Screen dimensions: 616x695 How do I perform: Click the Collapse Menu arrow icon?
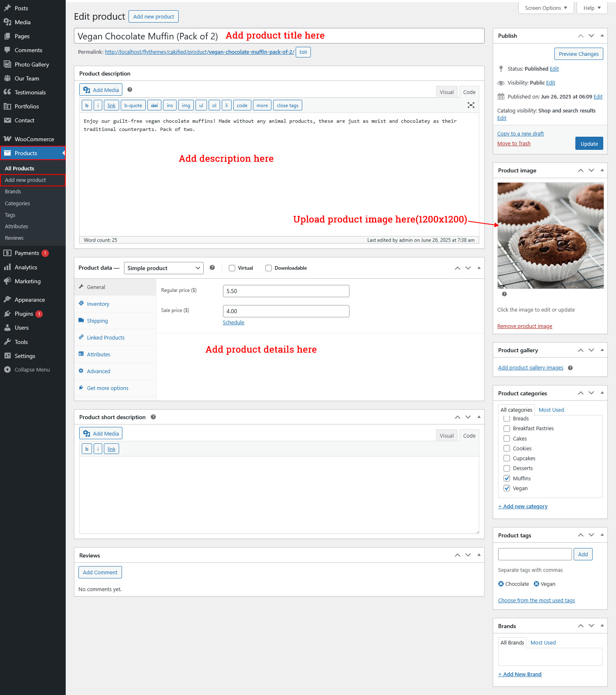pyautogui.click(x=7, y=369)
